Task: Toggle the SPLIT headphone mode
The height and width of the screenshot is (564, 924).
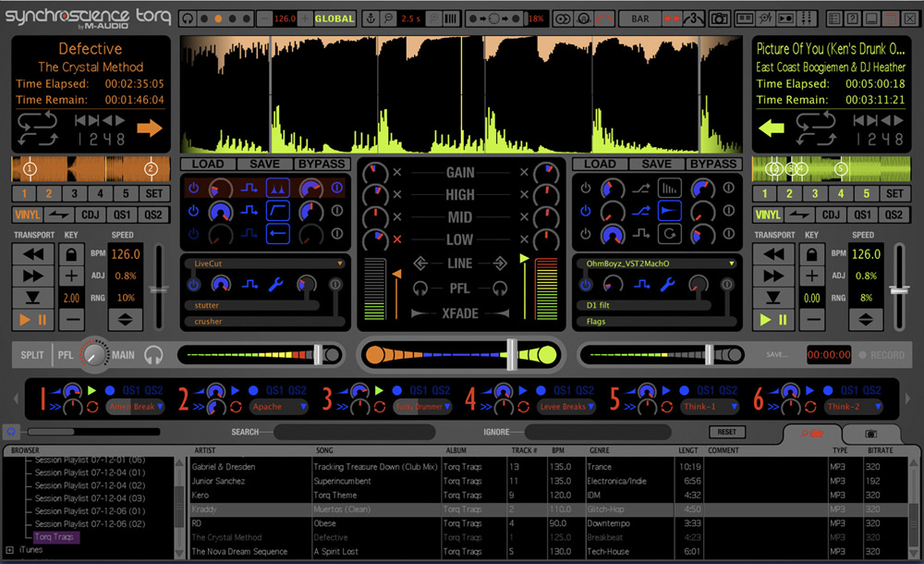Action: pos(31,355)
